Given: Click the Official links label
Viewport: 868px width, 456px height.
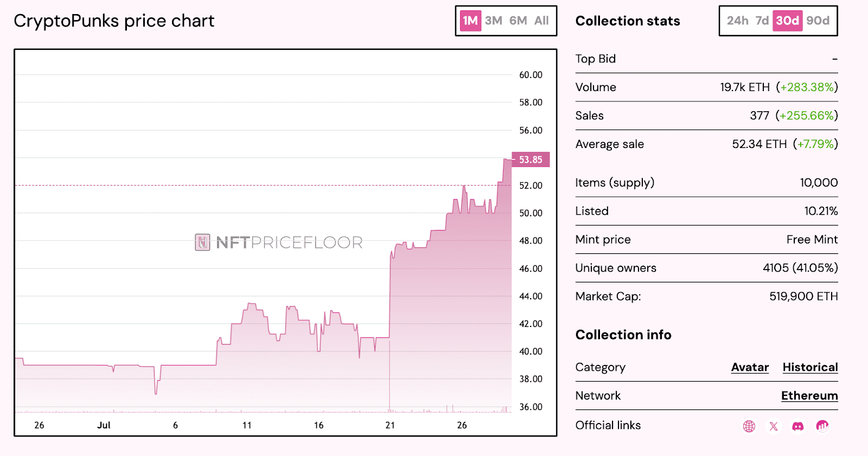Looking at the screenshot, I should [x=608, y=426].
